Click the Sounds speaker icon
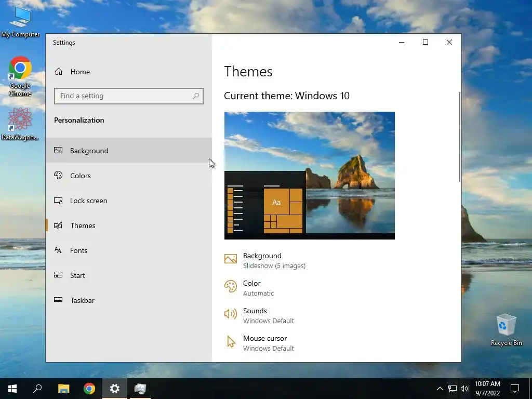532x399 pixels. [231, 314]
